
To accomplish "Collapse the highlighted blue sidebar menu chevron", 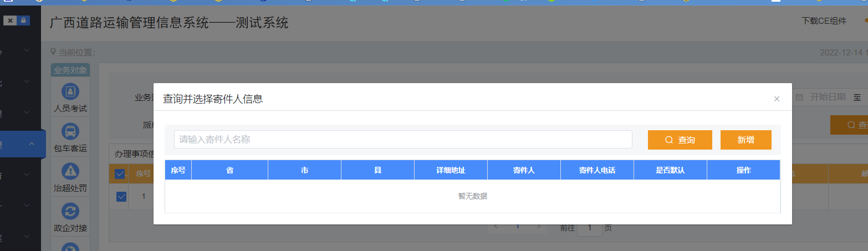I will [x=32, y=144].
